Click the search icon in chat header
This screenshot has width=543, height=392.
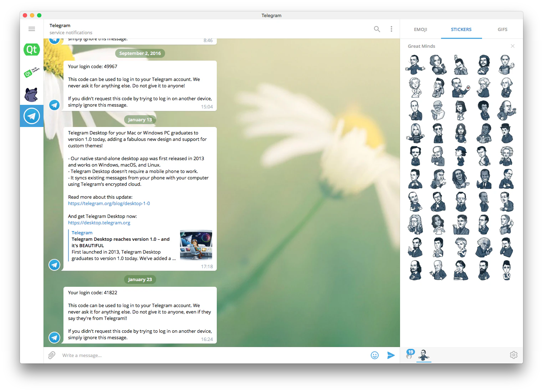click(x=377, y=29)
